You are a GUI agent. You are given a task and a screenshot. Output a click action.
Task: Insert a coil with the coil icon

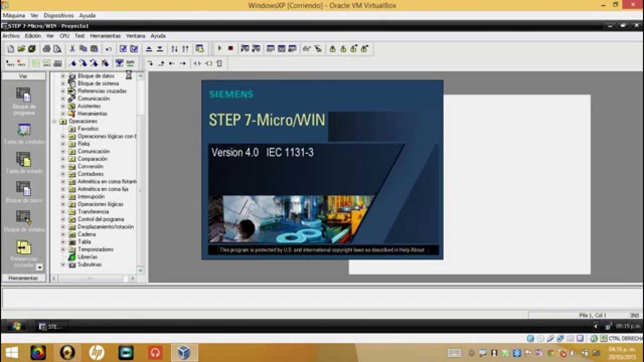pyautogui.click(x=208, y=63)
